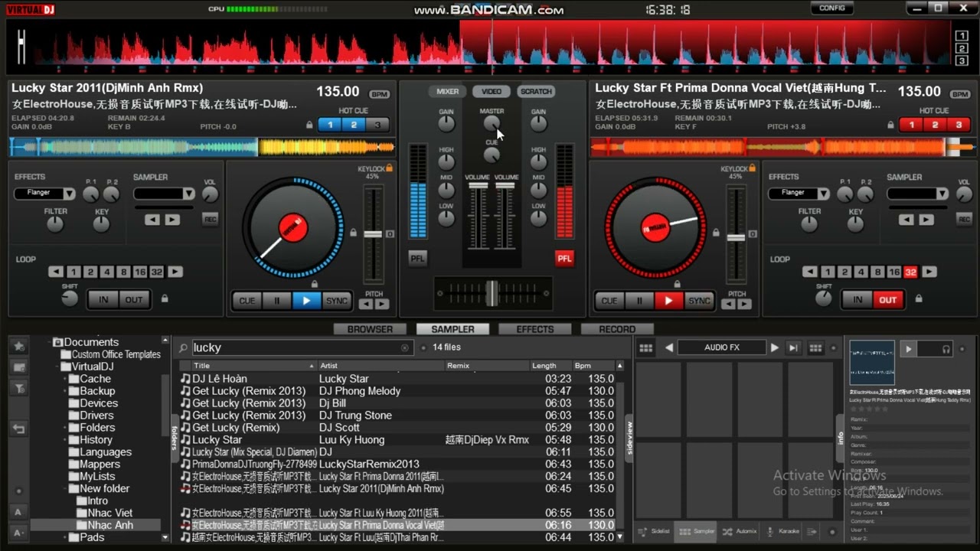Click the skip-to-end icon in sampler header
980x551 pixels.
[x=793, y=347]
